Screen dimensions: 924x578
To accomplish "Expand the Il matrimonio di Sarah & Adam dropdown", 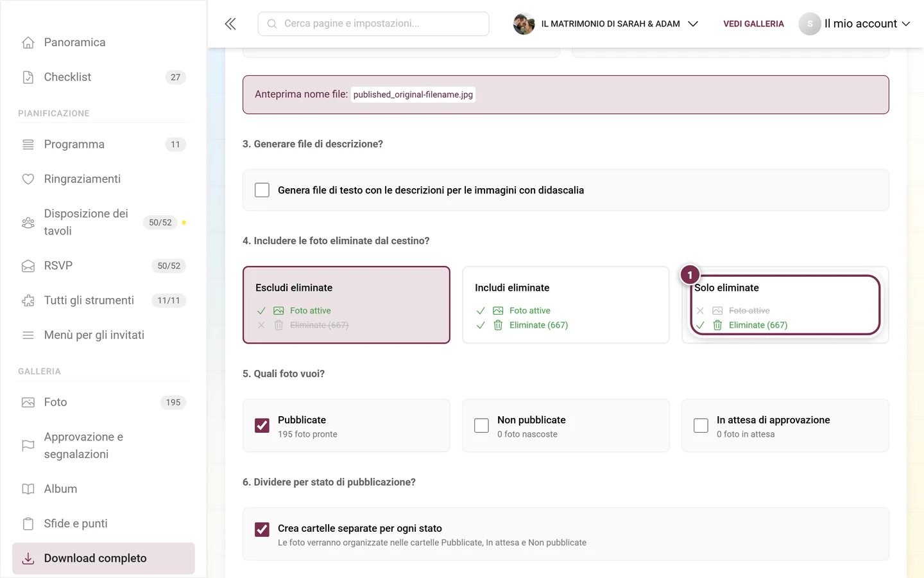I will coord(606,24).
